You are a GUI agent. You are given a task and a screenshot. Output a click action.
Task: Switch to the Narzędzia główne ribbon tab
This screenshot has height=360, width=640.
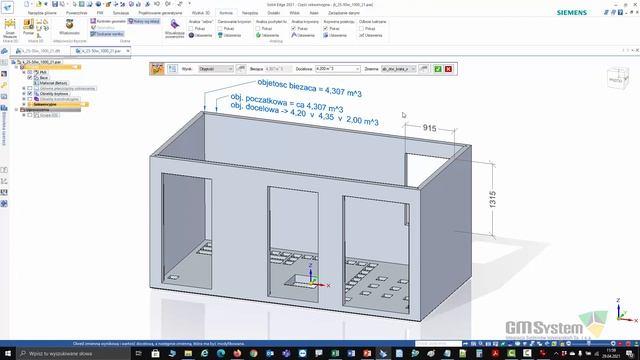tap(42, 13)
